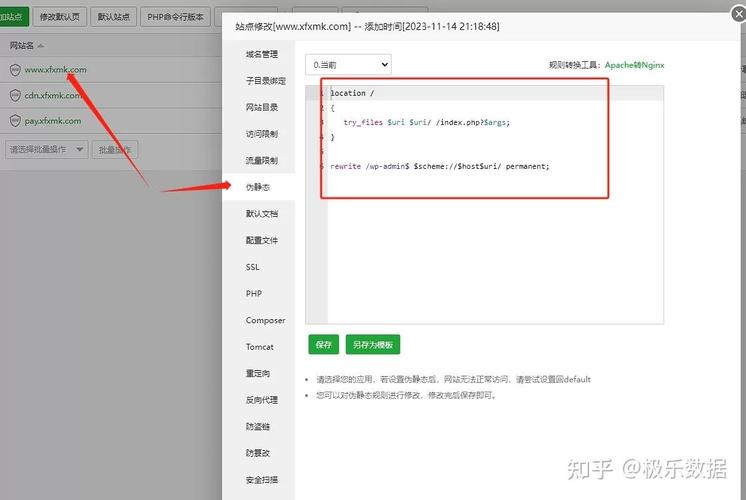Viewport: 746px width, 500px height.
Task: Click the shield icon beside www.xfxmk.com
Action: pos(15,70)
